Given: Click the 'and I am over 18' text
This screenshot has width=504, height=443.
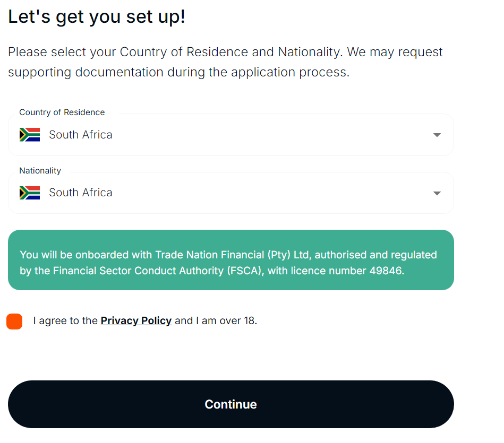Looking at the screenshot, I should coord(216,320).
